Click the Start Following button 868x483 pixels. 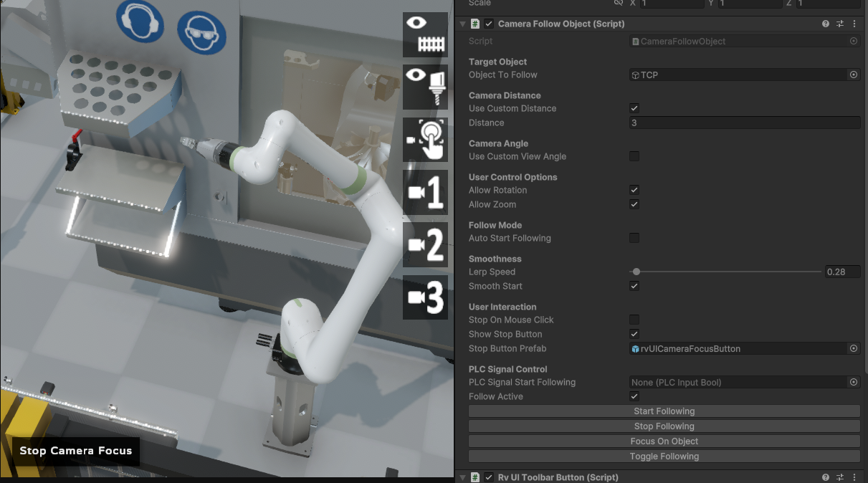pos(664,411)
